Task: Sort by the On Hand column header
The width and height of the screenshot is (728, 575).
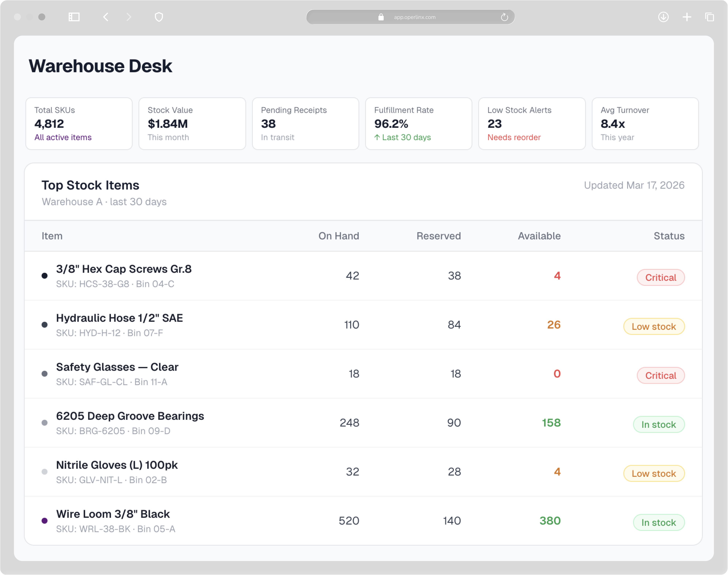Action: 339,236
